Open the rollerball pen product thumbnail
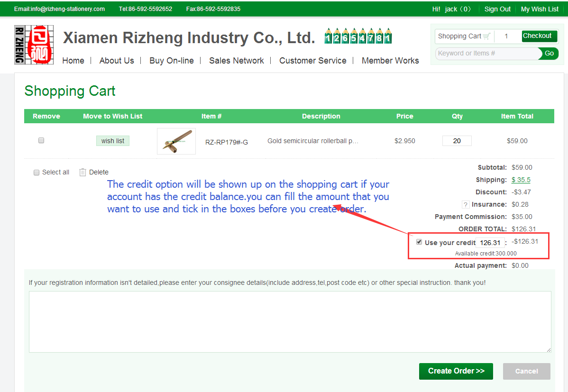 tap(176, 141)
